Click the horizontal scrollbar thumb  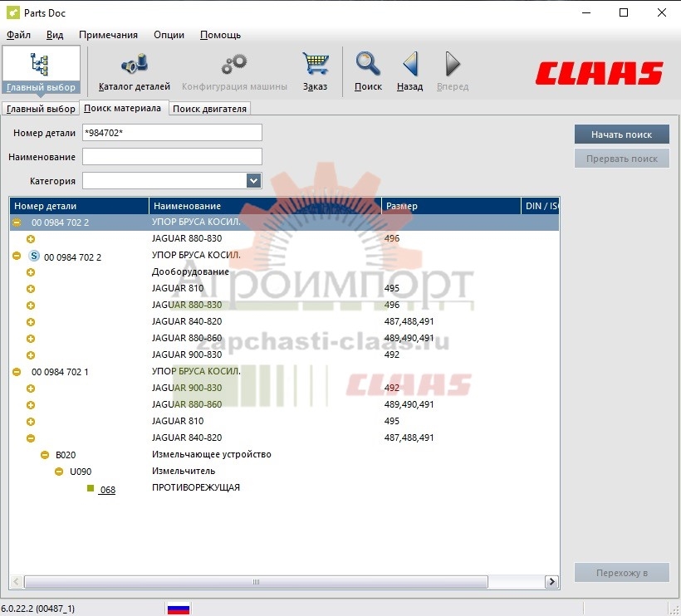tap(256, 582)
